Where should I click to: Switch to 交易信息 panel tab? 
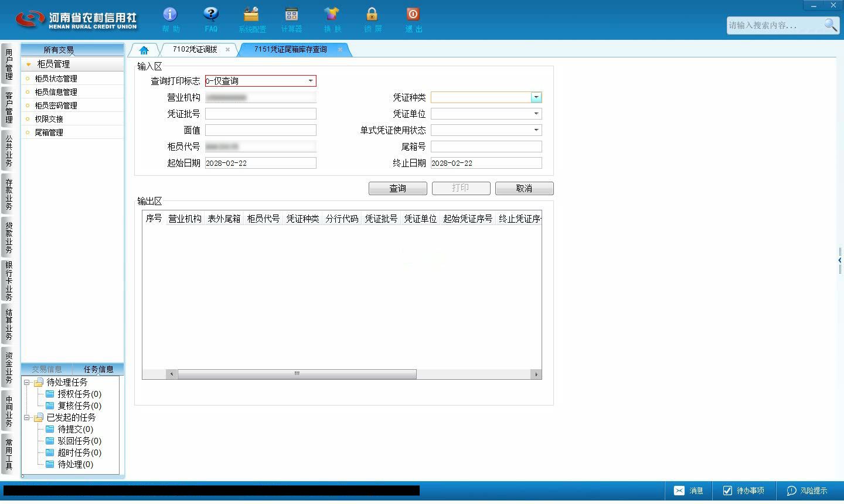tap(47, 369)
